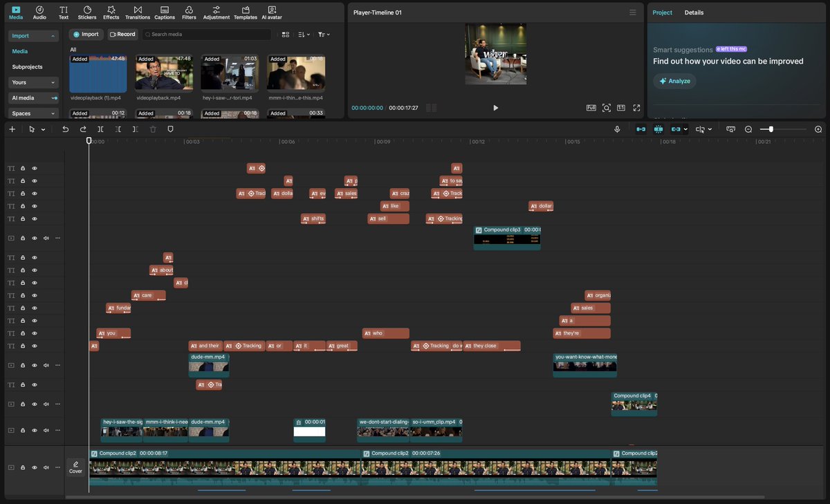Switch to the Details tab
Viewport: 830px width, 504px height.
[x=694, y=12]
